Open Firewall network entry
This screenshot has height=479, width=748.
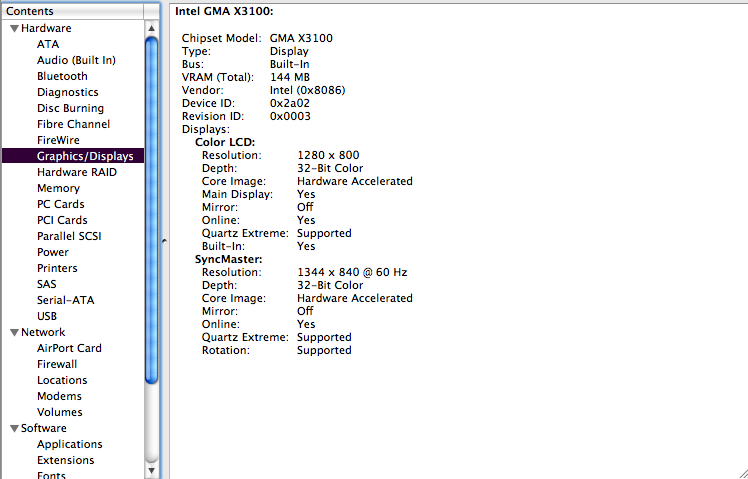pyautogui.click(x=57, y=364)
